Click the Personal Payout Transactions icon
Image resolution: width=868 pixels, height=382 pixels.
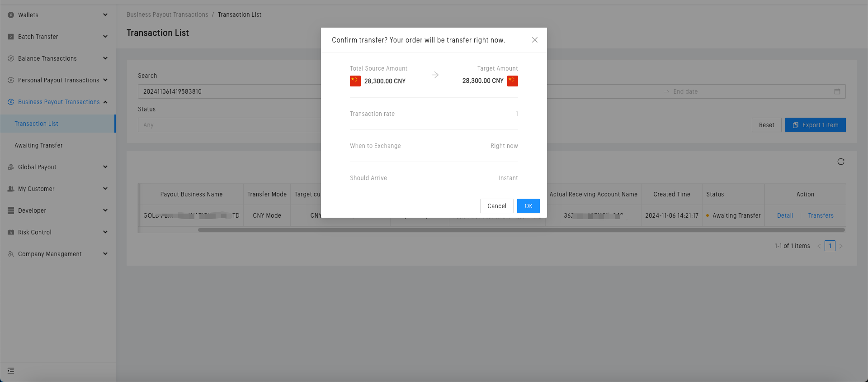click(x=11, y=80)
